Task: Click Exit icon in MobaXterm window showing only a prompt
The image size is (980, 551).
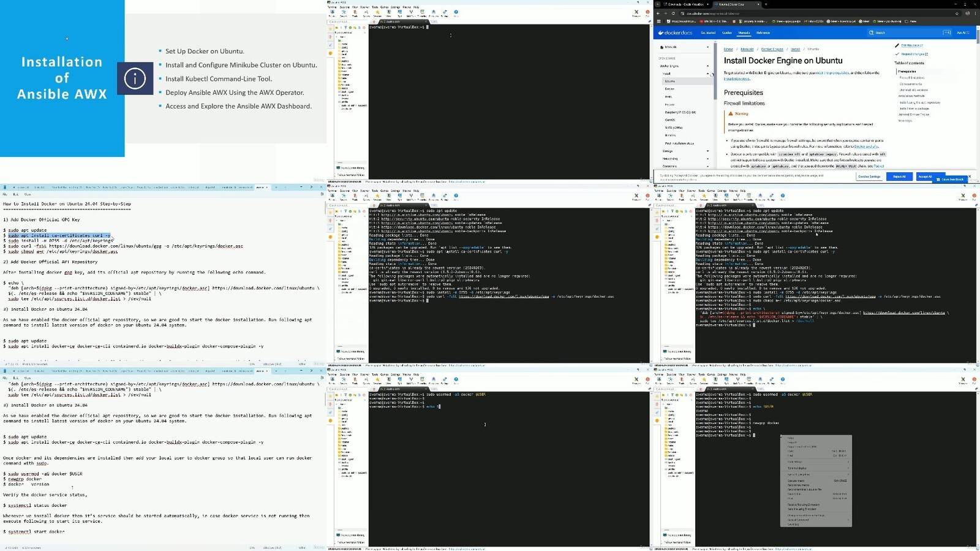Action: click(647, 13)
